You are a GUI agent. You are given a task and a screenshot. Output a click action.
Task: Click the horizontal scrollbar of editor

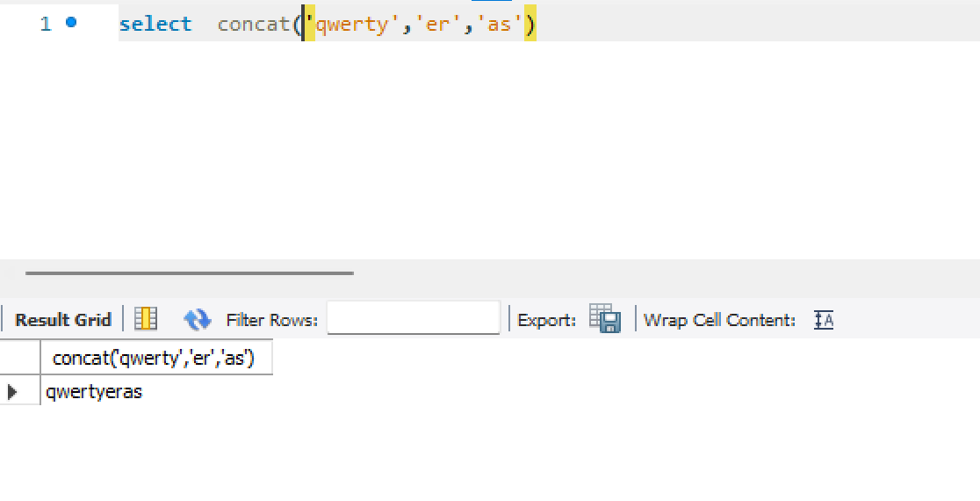click(190, 273)
